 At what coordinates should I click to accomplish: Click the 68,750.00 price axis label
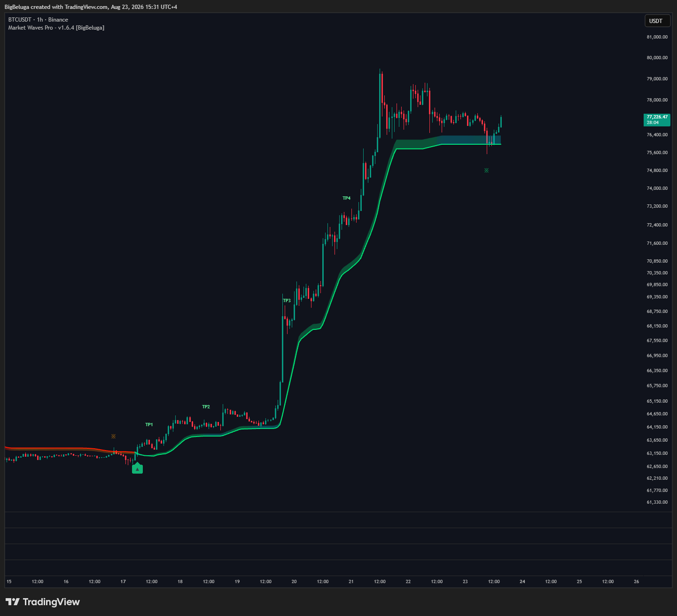[x=657, y=312]
